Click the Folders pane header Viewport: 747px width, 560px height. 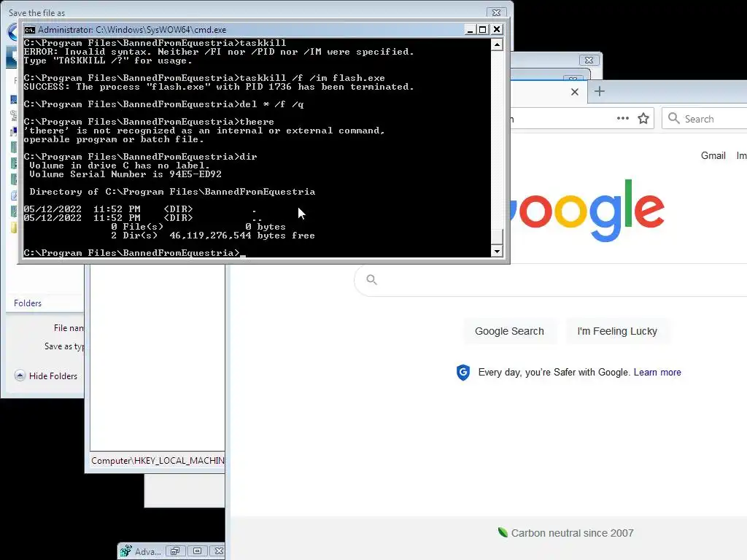pyautogui.click(x=28, y=303)
